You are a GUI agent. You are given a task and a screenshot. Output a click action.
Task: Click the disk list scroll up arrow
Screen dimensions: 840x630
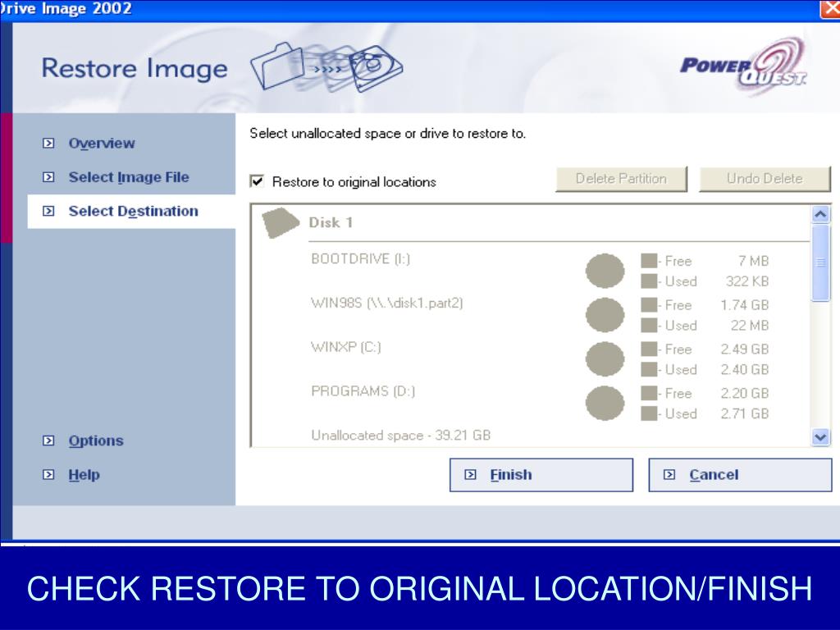[820, 215]
